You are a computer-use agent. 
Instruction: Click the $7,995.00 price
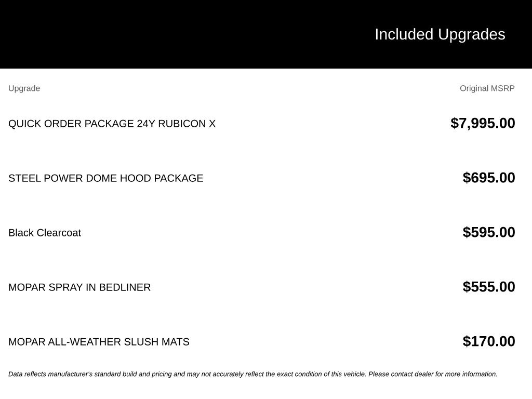click(x=483, y=123)
